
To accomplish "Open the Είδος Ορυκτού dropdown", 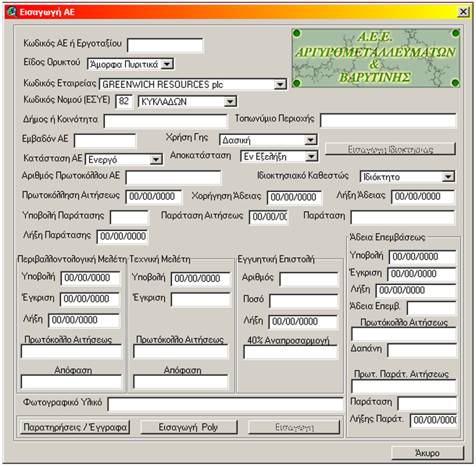I will [167, 64].
